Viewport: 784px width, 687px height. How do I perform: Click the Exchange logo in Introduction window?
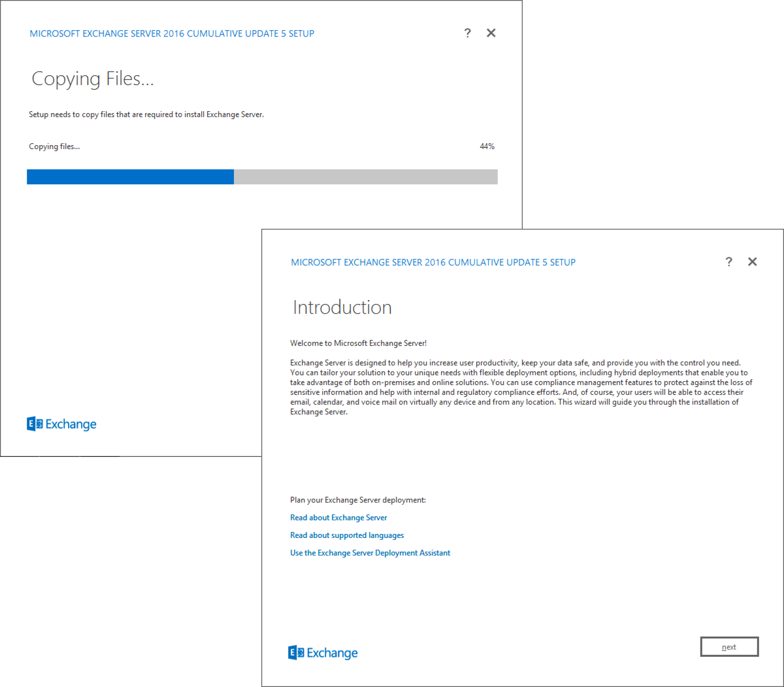pos(323,653)
